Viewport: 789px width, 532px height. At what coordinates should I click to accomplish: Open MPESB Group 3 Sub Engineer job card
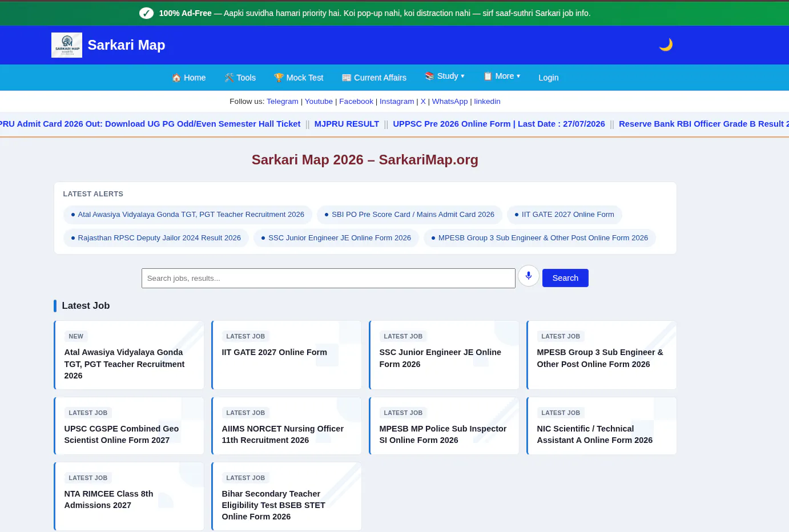pos(602,355)
